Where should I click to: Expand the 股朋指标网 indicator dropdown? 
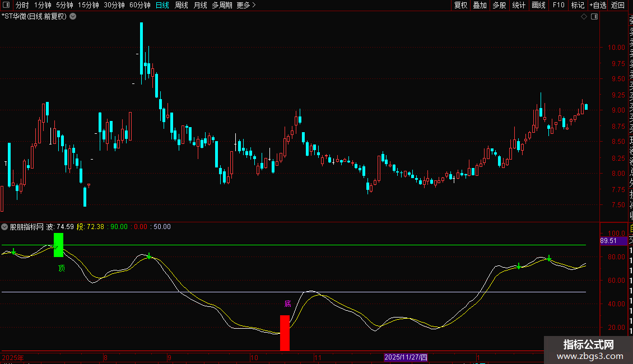click(x=4, y=227)
